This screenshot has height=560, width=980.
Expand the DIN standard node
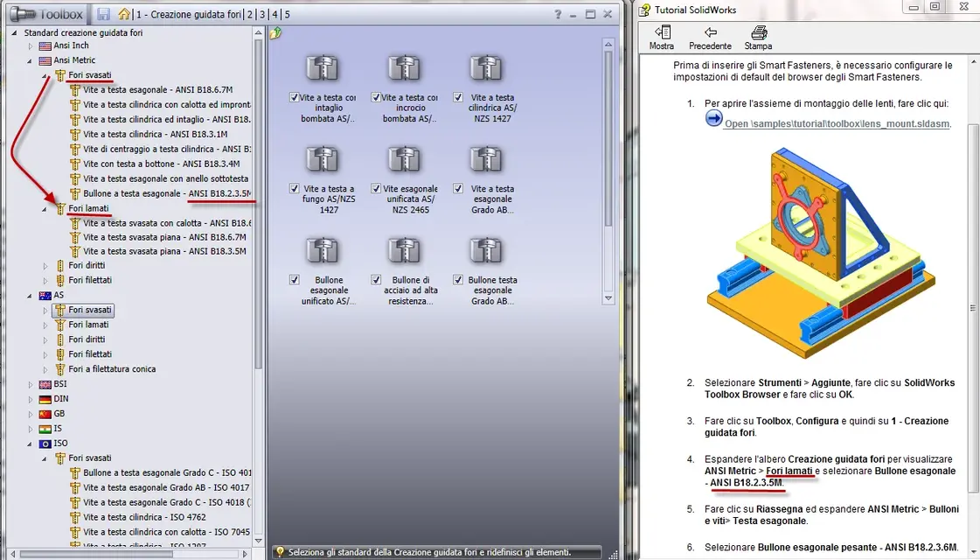click(x=30, y=399)
